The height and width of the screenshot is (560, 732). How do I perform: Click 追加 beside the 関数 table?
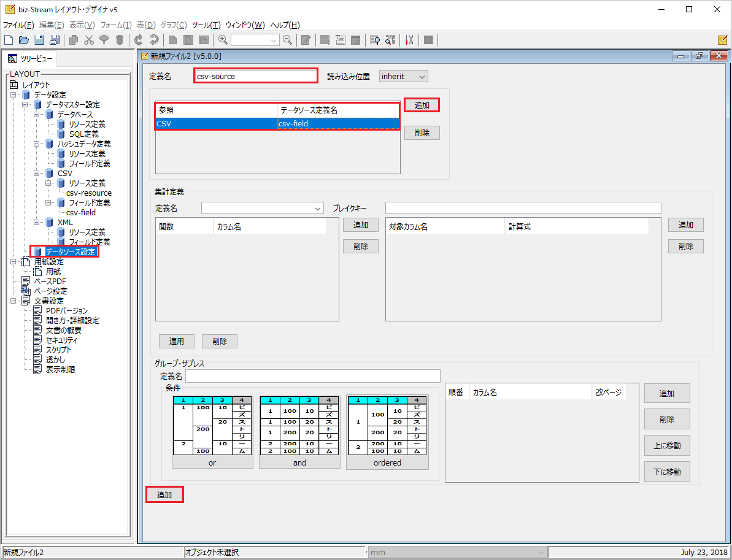click(x=360, y=225)
